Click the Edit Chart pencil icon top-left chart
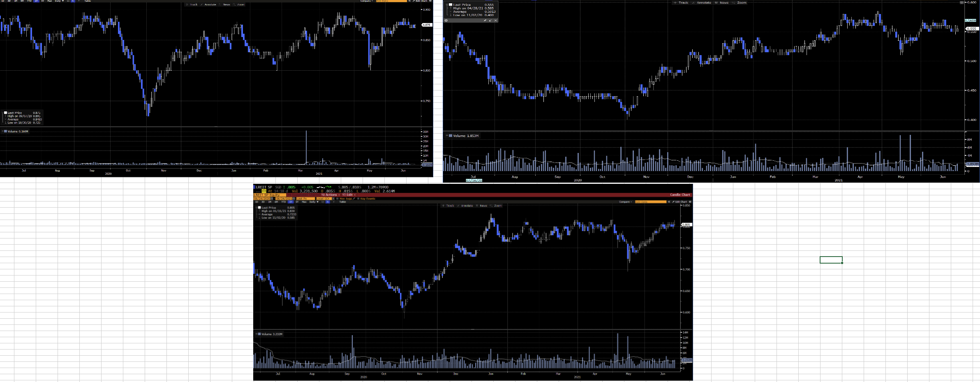The height and width of the screenshot is (382, 980). click(x=414, y=1)
